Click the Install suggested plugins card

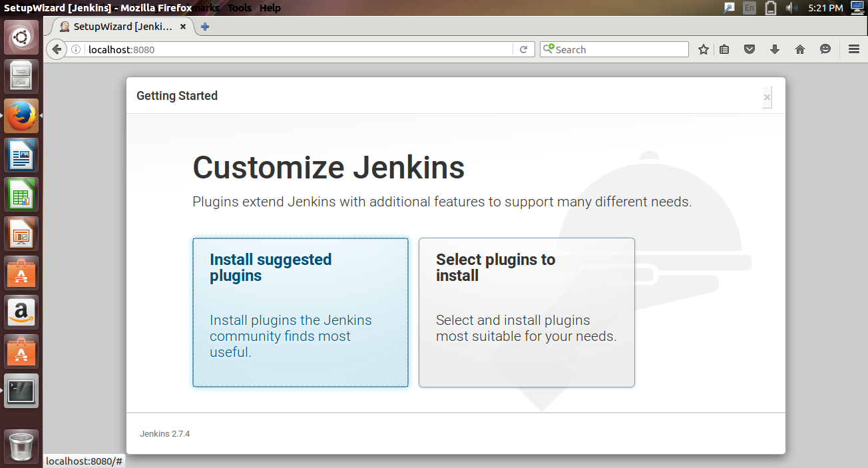pos(300,312)
